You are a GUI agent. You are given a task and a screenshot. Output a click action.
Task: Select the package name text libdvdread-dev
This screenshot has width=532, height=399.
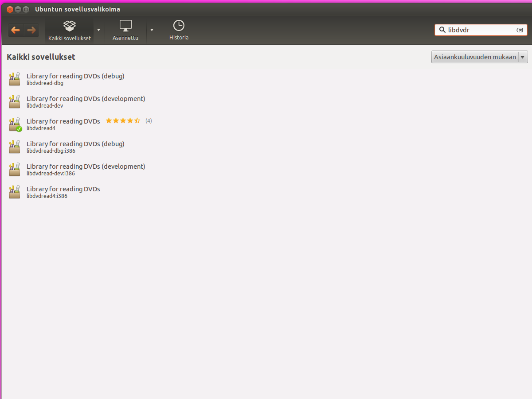[x=45, y=106]
